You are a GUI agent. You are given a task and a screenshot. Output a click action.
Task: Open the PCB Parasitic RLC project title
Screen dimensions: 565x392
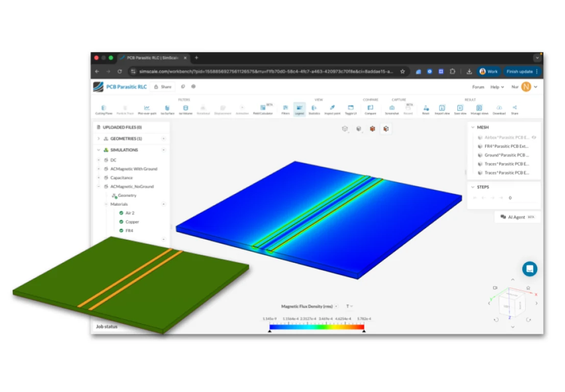127,87
